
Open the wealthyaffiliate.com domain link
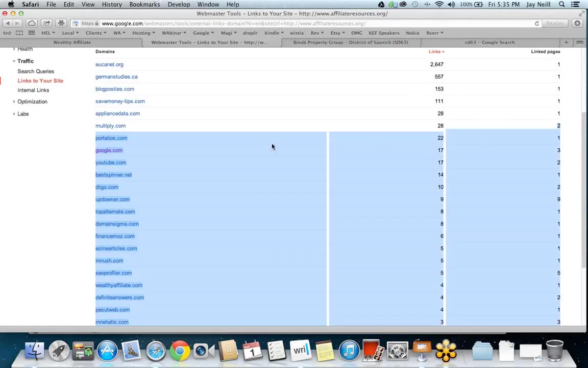tap(119, 285)
